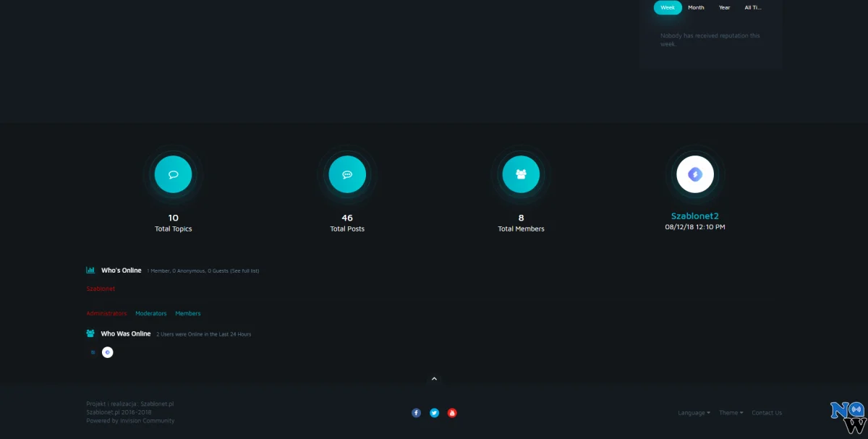Click the Total Topics speech bubble icon
Viewport: 868px width, 439px height.
(x=173, y=174)
